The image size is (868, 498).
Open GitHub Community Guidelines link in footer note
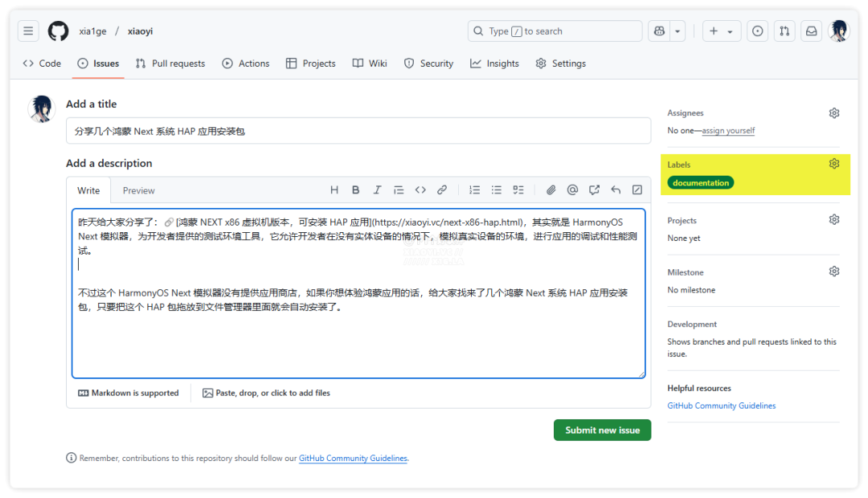353,458
